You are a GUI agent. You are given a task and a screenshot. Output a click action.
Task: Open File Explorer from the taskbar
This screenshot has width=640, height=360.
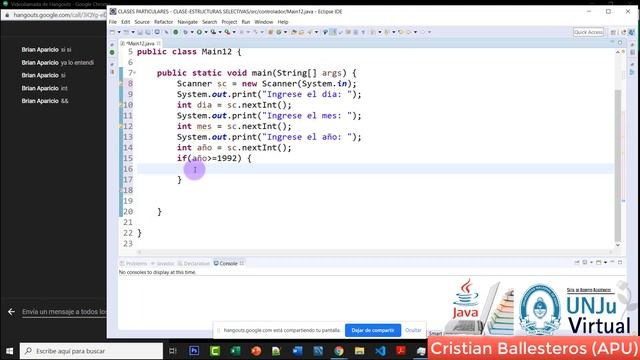click(x=359, y=351)
